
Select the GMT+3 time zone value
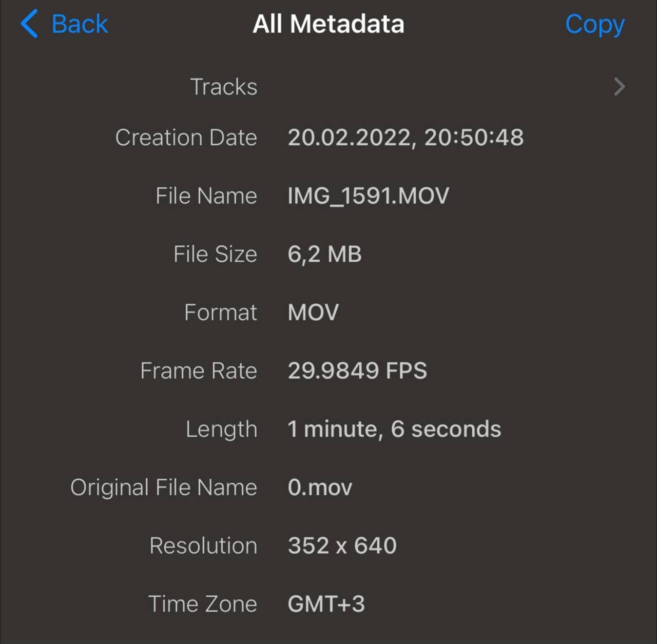(326, 604)
